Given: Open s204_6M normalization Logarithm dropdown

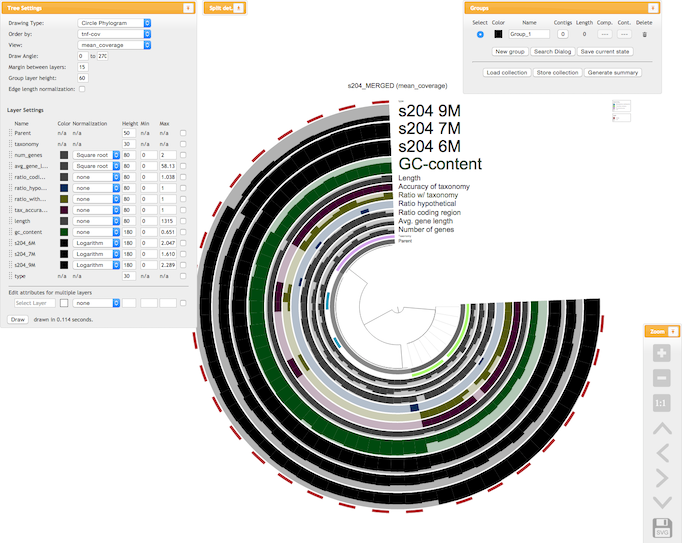Looking at the screenshot, I should tap(96, 243).
